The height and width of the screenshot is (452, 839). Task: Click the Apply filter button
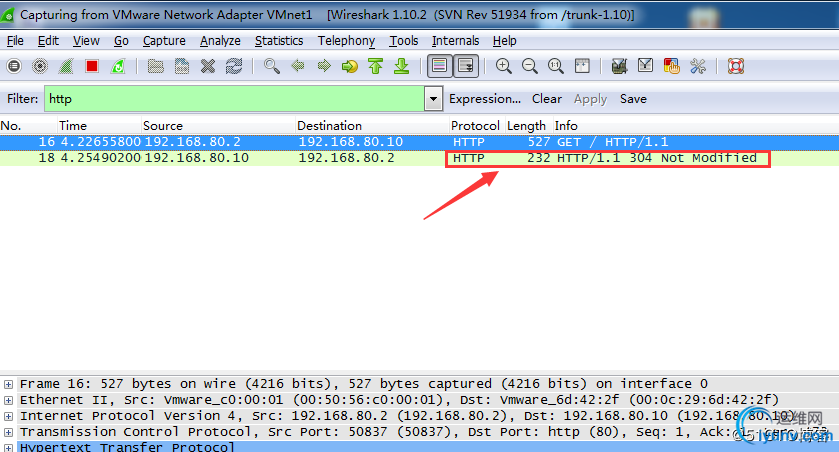590,99
